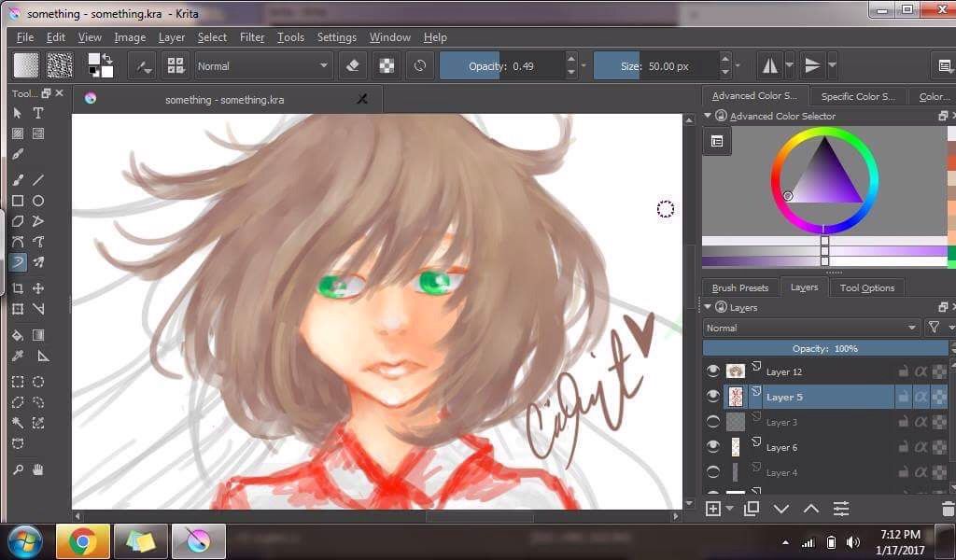Show Layer 3 via eye icon
This screenshot has height=560, width=956.
point(712,422)
